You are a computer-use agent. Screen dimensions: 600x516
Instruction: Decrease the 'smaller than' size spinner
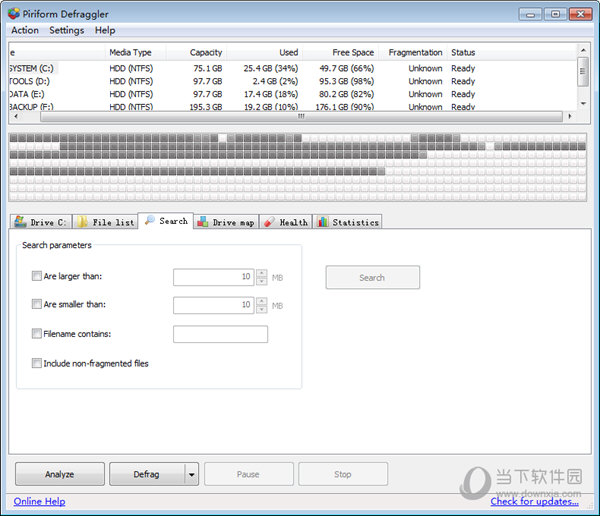coord(262,310)
